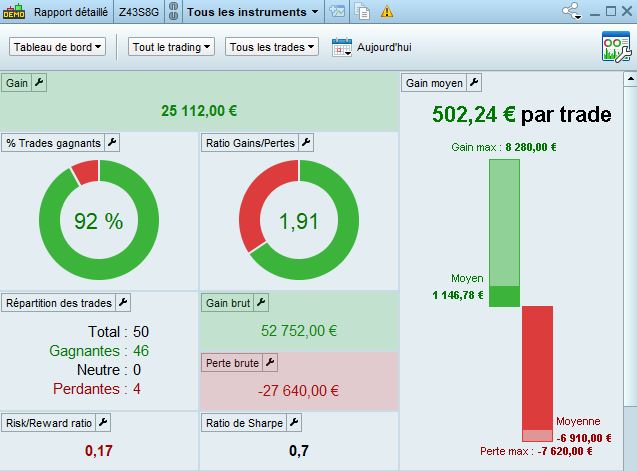
Task: Click the copy documents icon in the title bar
Action: (362, 11)
